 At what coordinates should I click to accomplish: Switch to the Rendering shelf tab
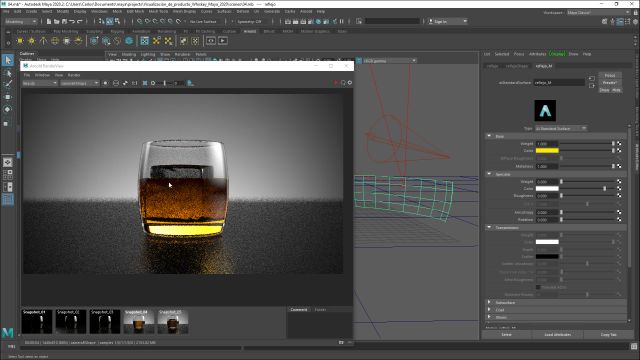tap(167, 31)
